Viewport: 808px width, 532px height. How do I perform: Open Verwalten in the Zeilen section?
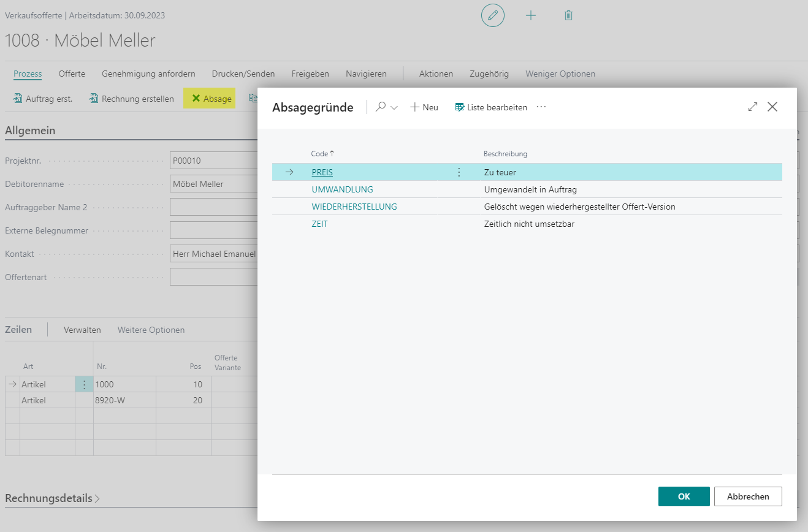coord(82,330)
